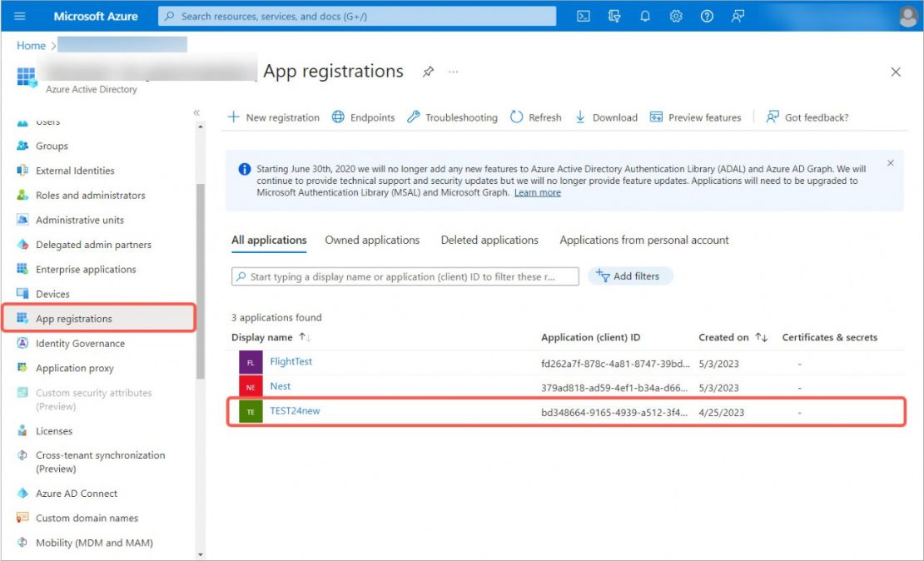924x561 pixels.
Task: Pin the App registrations blade
Action: pyautogui.click(x=428, y=72)
